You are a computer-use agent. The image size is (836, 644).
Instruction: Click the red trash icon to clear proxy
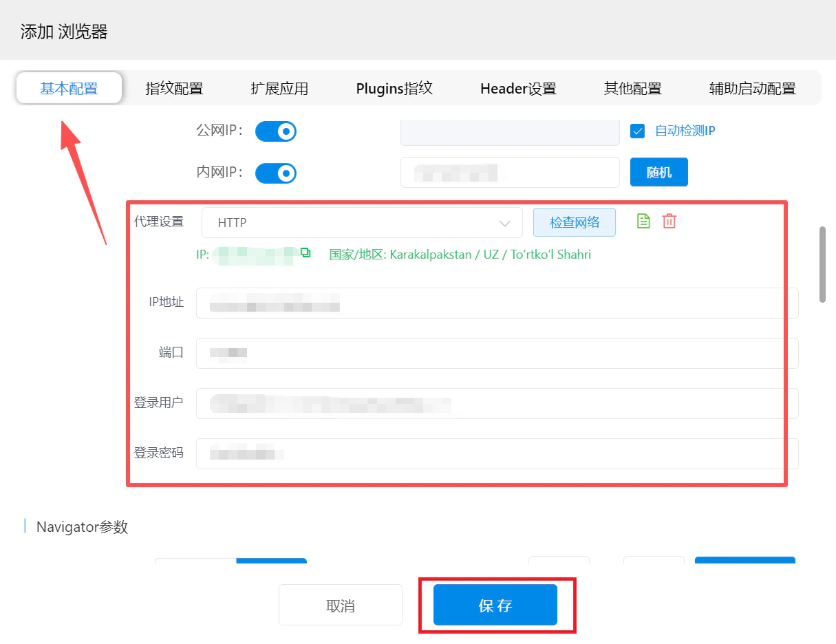click(668, 221)
